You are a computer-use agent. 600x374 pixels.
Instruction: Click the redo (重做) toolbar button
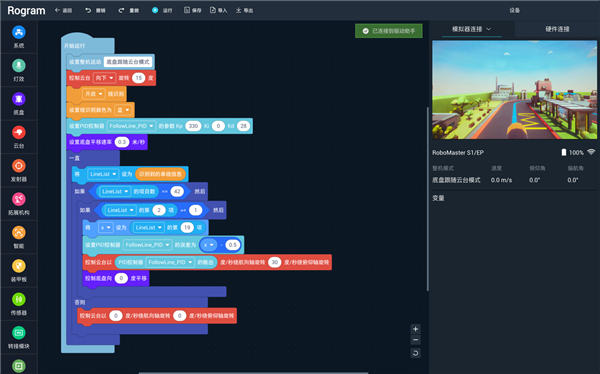[x=129, y=10]
